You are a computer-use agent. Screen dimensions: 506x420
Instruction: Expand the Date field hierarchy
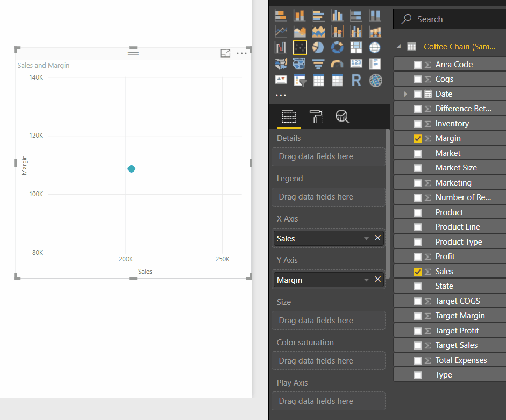click(x=405, y=94)
